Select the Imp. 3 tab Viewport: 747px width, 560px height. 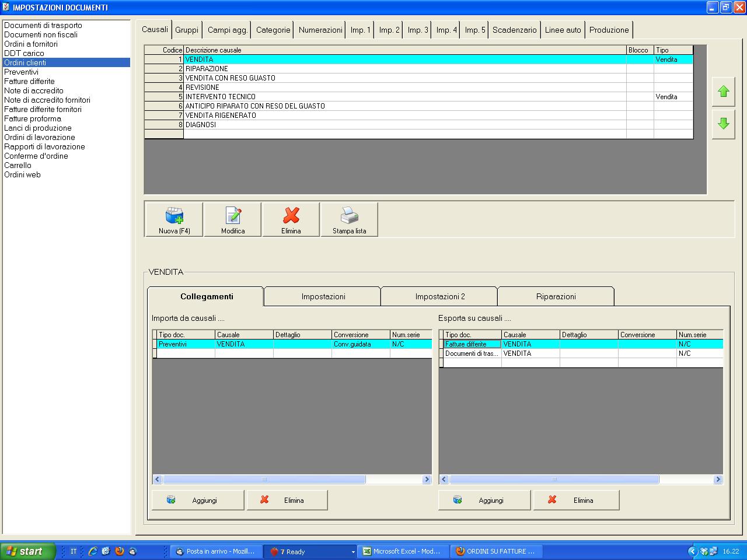[418, 30]
